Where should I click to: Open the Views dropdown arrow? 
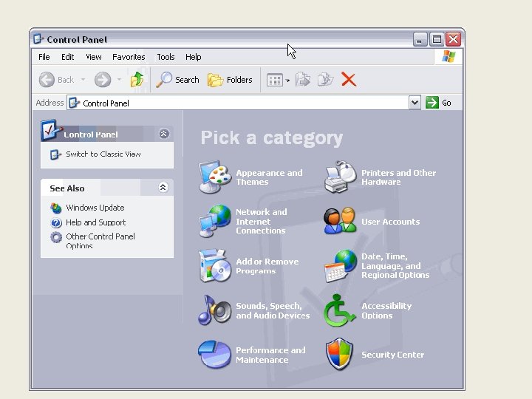(287, 81)
